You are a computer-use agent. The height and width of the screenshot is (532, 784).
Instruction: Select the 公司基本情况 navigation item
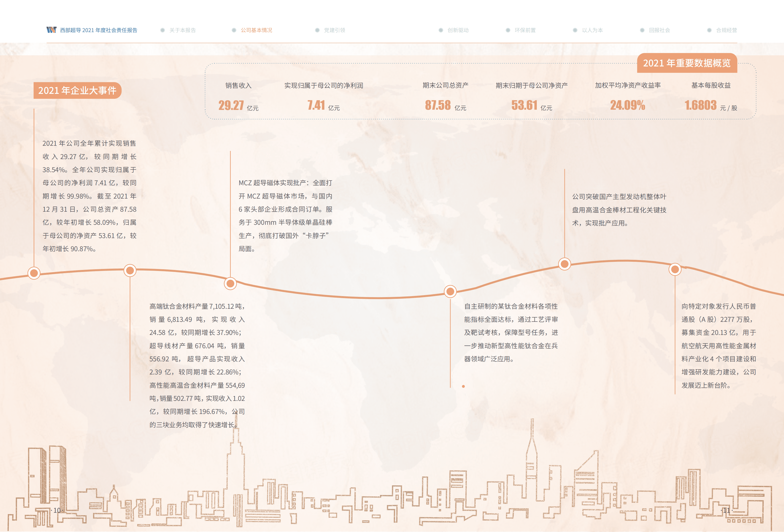[x=257, y=30]
